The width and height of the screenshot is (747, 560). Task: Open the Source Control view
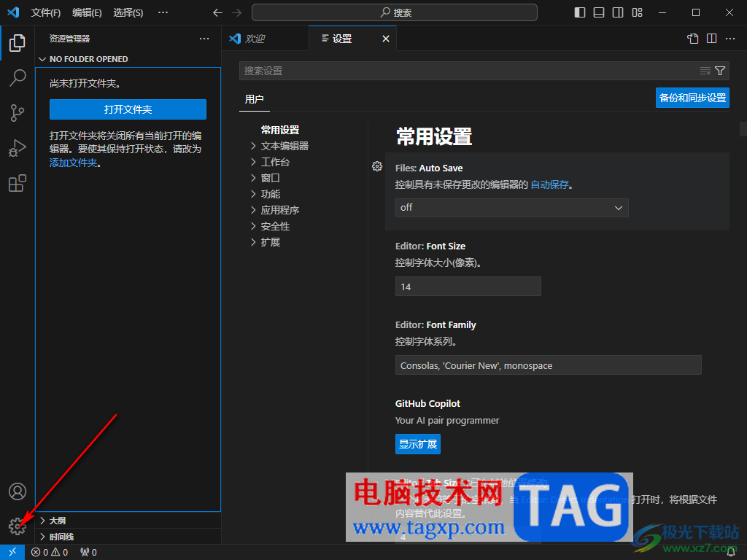point(18,113)
